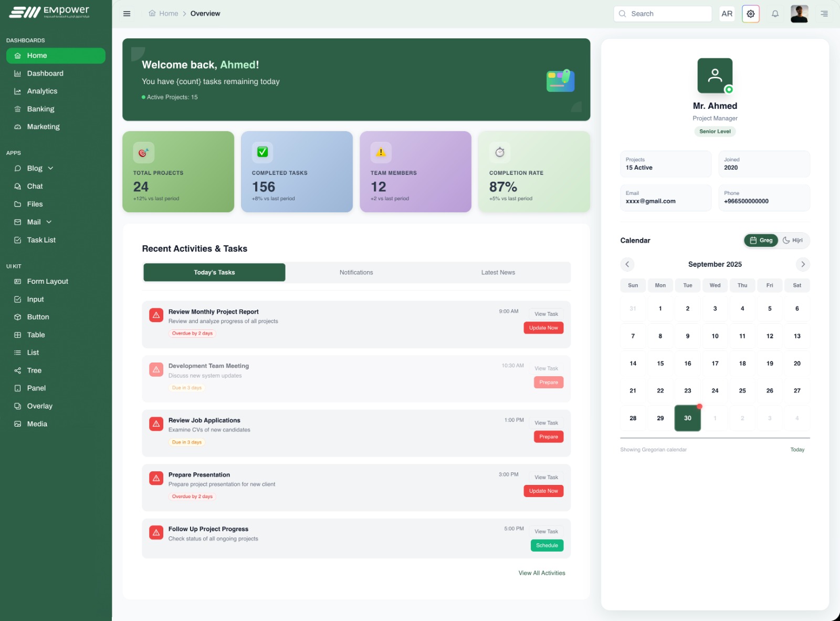The width and height of the screenshot is (840, 621).
Task: Open Task List in sidebar
Action: click(41, 240)
